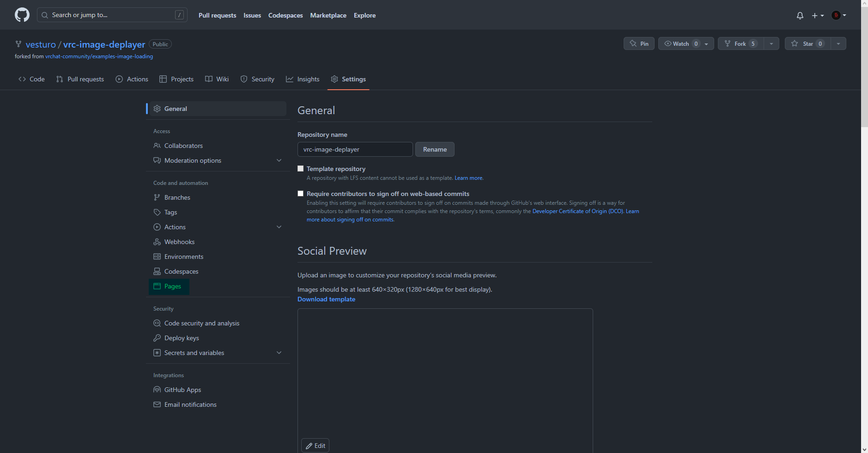Switch to the repository Security tab
Image resolution: width=868 pixels, height=453 pixels.
coord(257,79)
